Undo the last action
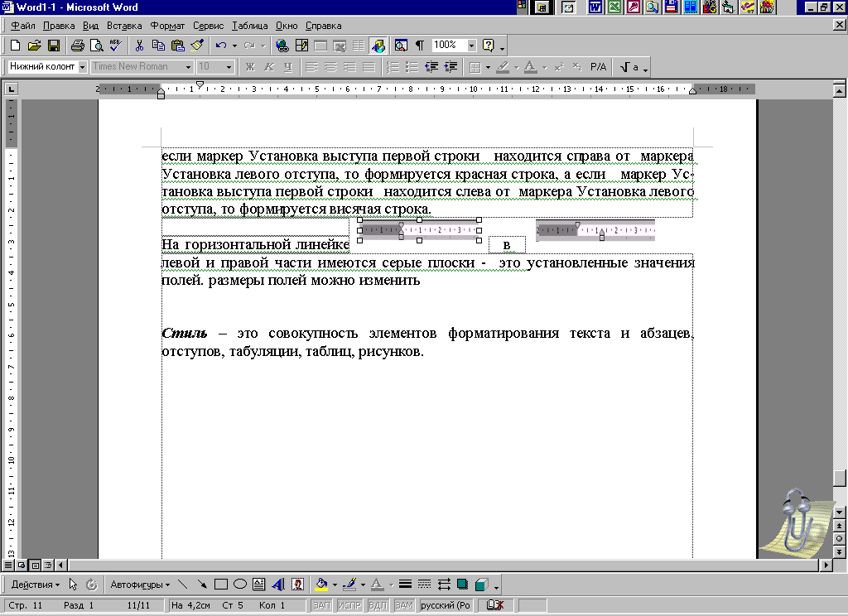Viewport: 848px width, 616px height. (x=220, y=46)
